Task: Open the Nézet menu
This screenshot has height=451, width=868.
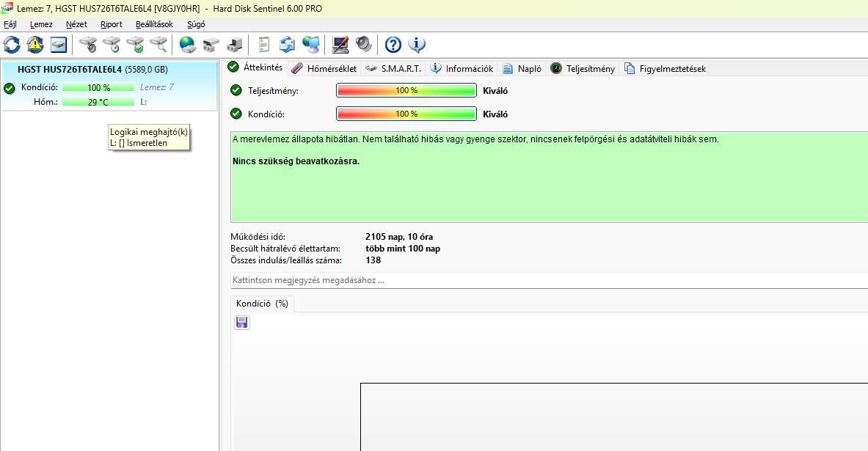Action: [x=76, y=24]
